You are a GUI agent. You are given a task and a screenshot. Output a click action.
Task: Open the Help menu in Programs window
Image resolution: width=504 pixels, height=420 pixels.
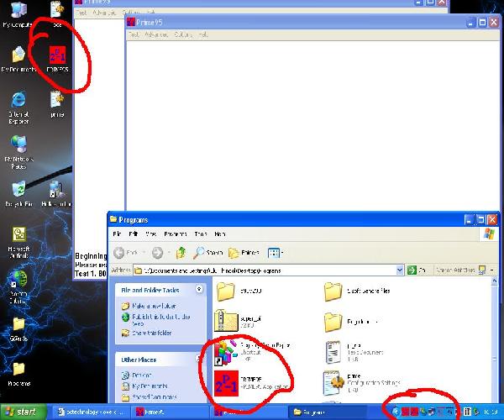coord(220,234)
